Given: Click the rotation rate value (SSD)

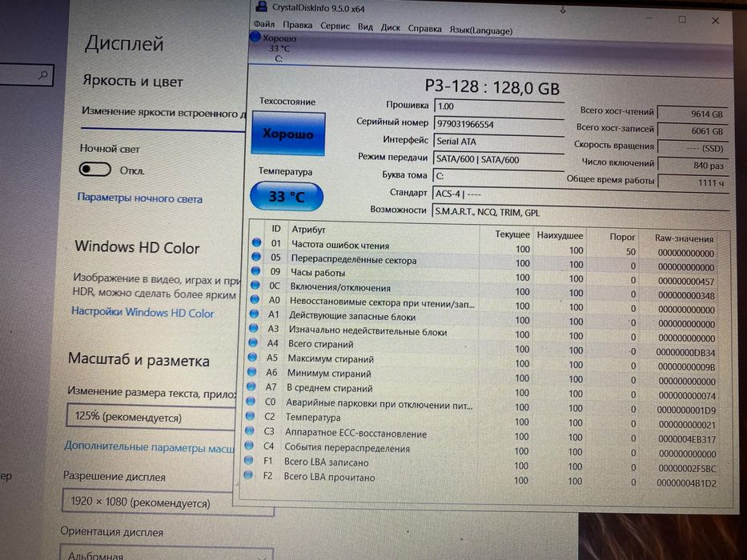Looking at the screenshot, I should coord(693,148).
